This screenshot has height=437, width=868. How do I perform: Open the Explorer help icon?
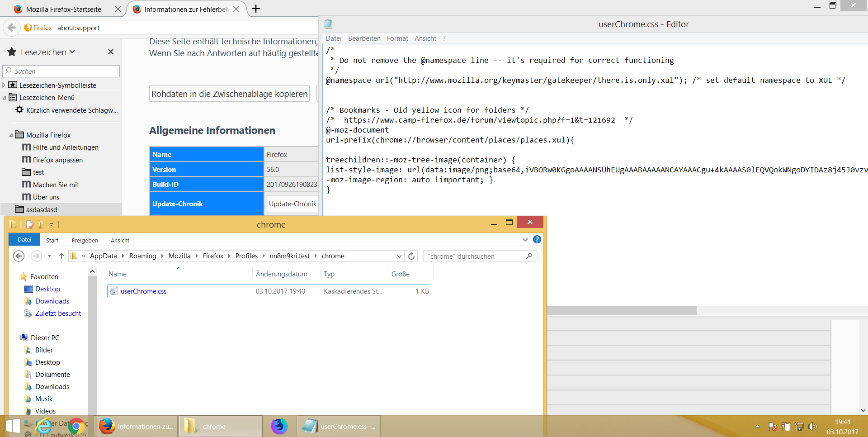537,240
